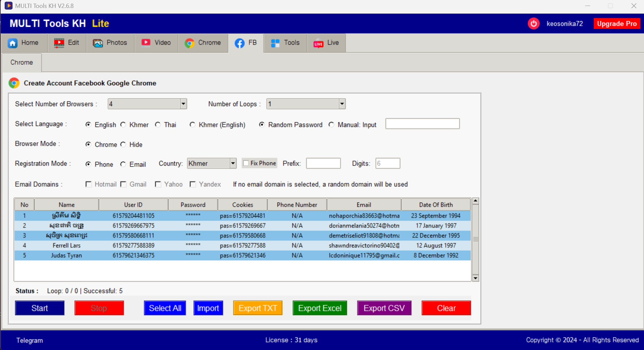Viewport: 644px width, 350px height.
Task: Open the FB (Facebook) tool icon
Action: coord(239,43)
